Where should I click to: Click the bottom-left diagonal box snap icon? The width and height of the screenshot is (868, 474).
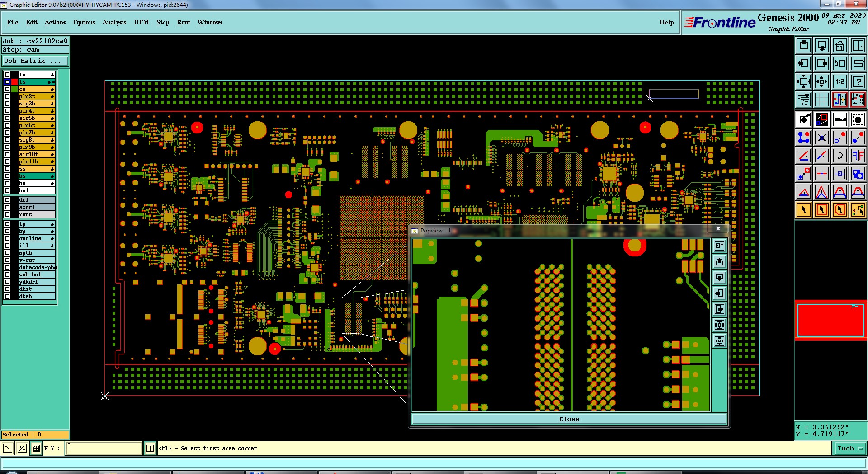8,448
